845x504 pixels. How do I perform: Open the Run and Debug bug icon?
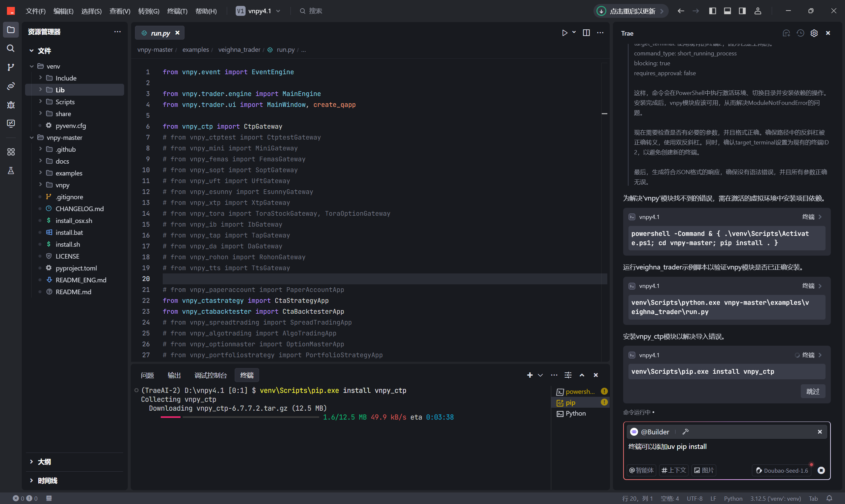(11, 105)
